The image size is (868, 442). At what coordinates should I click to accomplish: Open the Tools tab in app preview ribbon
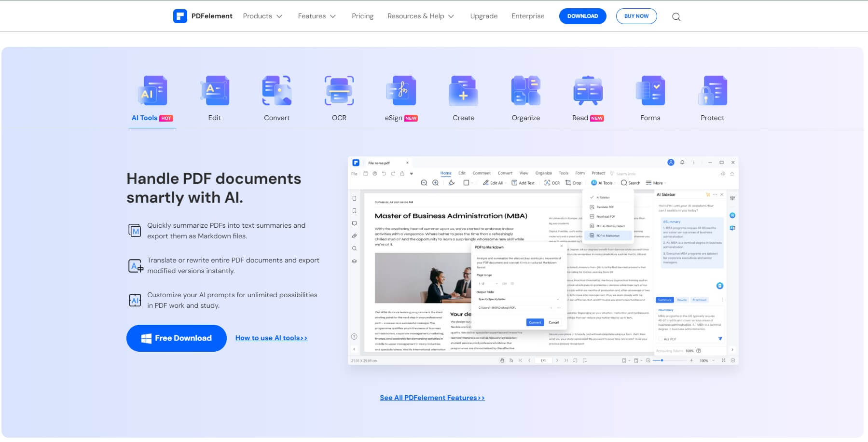pos(563,173)
